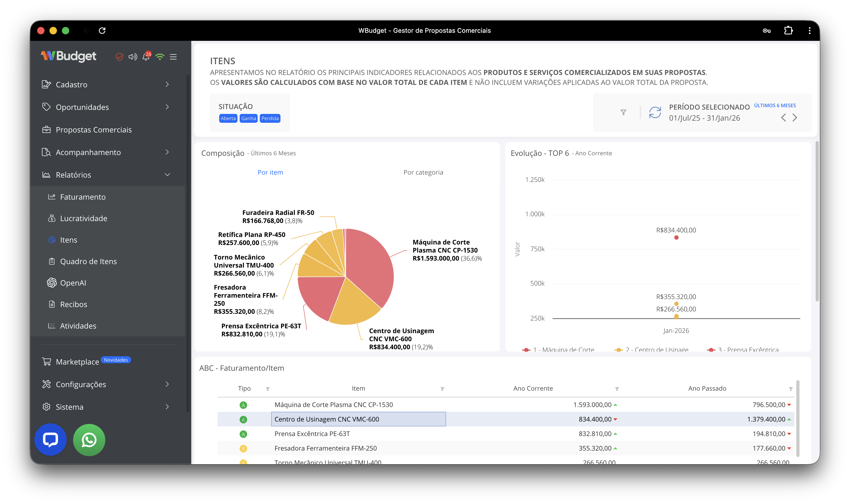Toggle the Ganha situation filter tag

[x=248, y=118]
